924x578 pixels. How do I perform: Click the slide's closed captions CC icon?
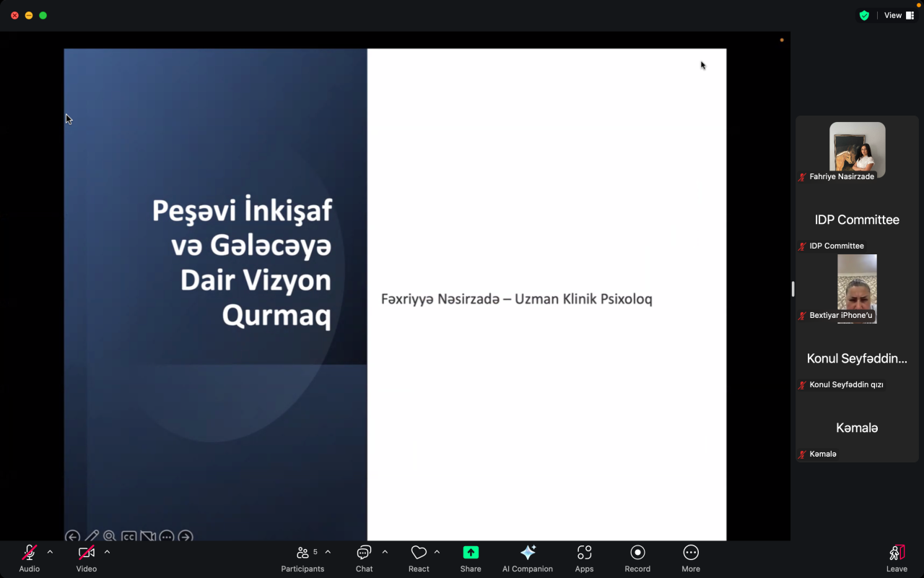click(x=129, y=536)
